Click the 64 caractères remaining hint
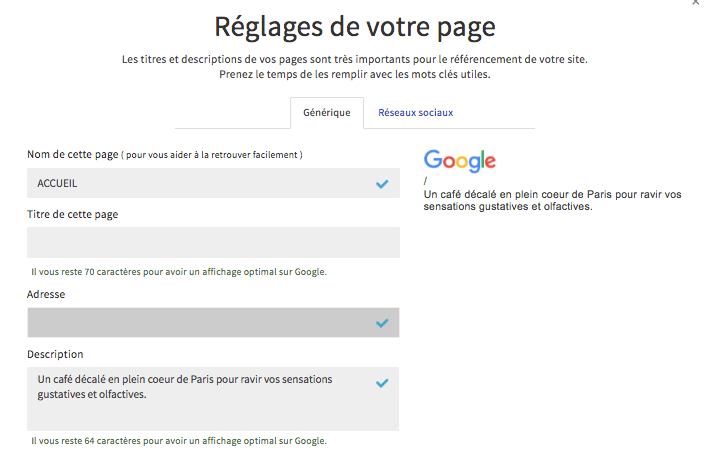The image size is (704, 466). 179,440
